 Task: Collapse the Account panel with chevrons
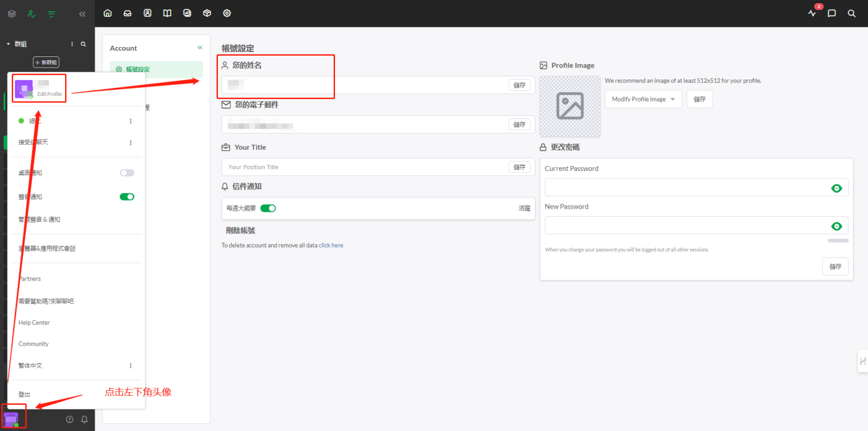click(x=200, y=48)
